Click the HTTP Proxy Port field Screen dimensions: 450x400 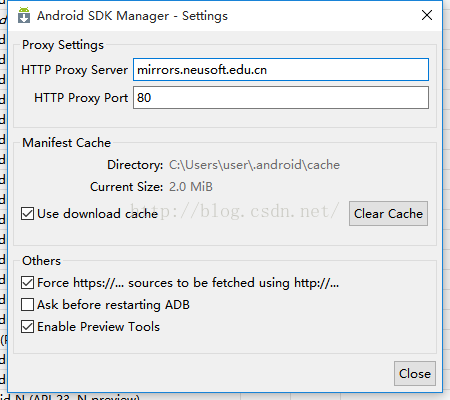(x=281, y=98)
